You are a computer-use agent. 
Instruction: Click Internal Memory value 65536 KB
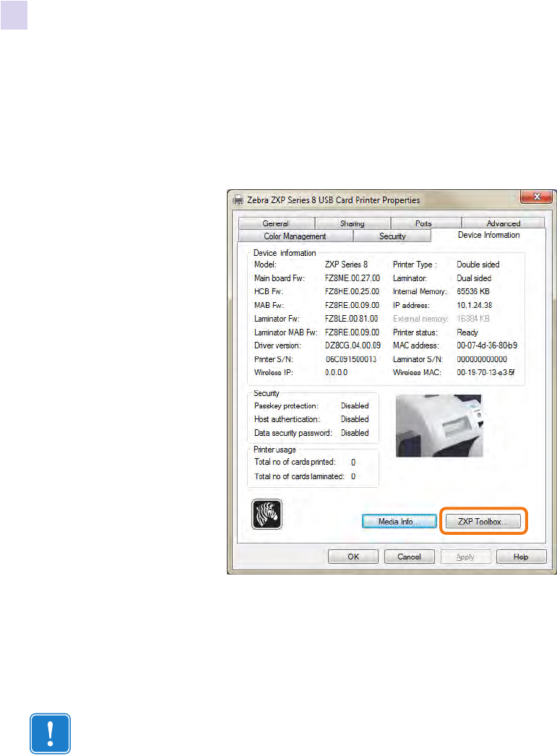[473, 291]
